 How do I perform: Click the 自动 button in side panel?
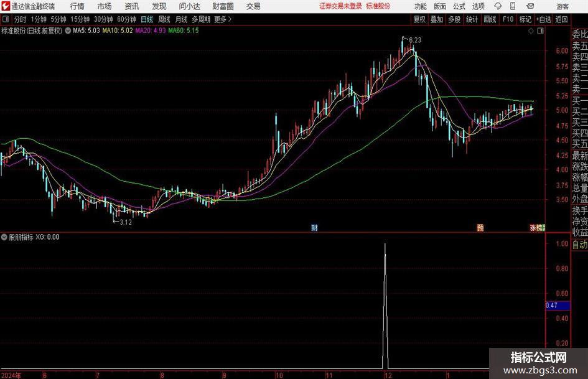[x=580, y=245]
